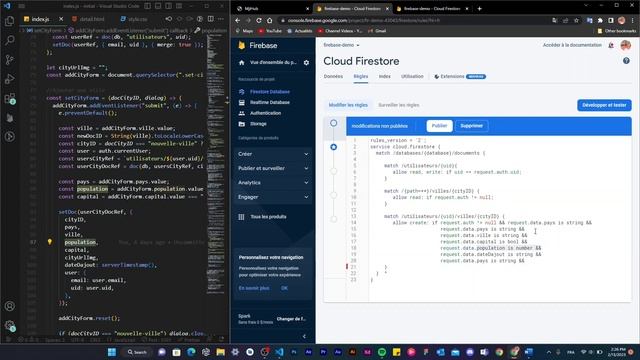This screenshot has height=360, width=640.
Task: Open firebase-demo project dropdown
Action: pyautogui.click(x=342, y=45)
